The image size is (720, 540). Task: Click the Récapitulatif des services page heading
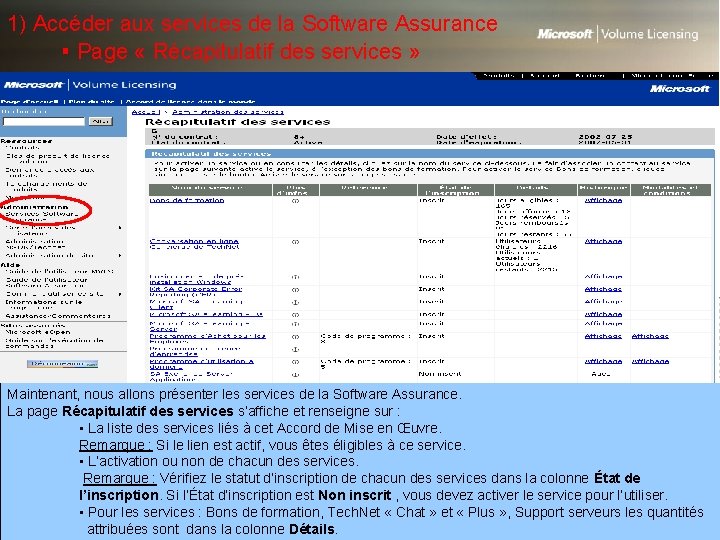tap(237, 122)
